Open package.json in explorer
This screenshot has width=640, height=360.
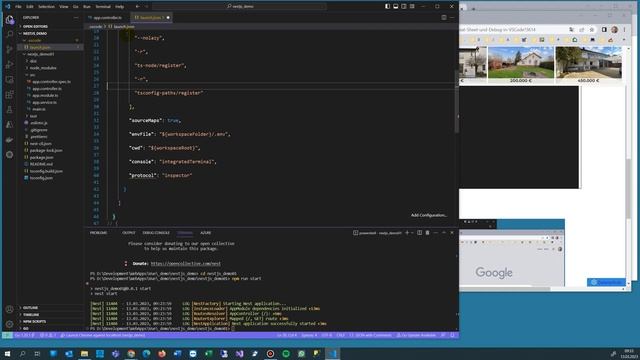tap(41, 157)
